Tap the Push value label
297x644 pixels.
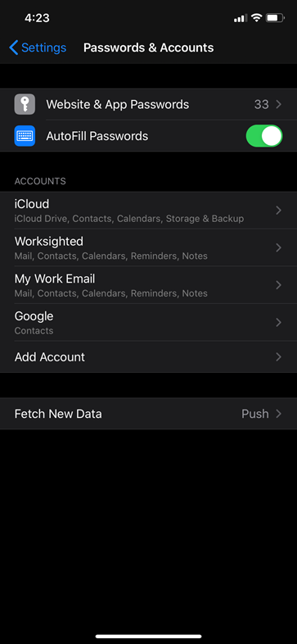[x=255, y=414]
